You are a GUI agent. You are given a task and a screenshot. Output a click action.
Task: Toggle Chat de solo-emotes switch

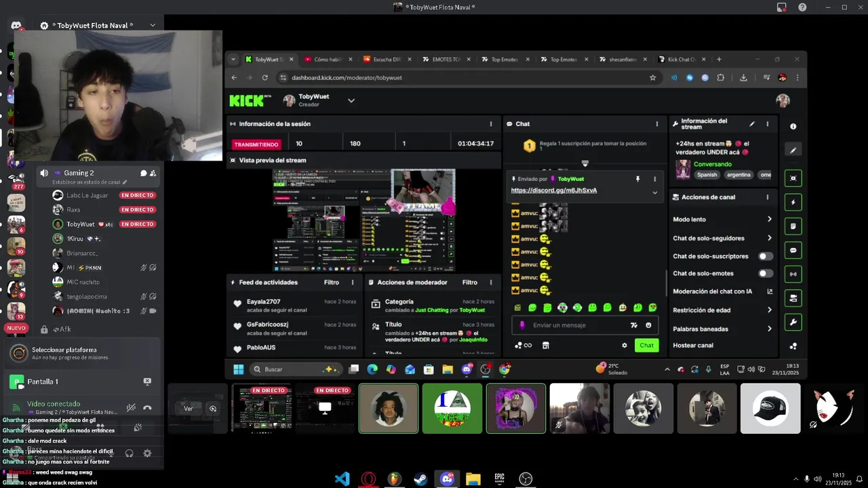[x=766, y=274]
